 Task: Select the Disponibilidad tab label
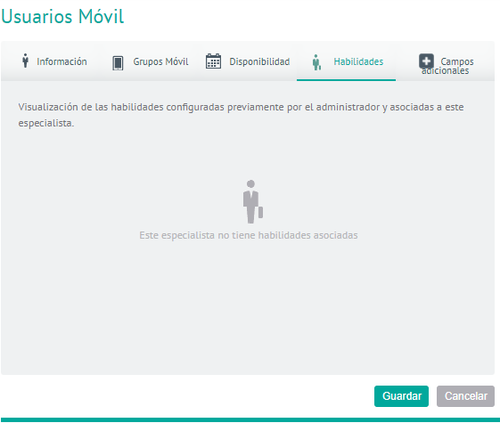click(x=259, y=62)
